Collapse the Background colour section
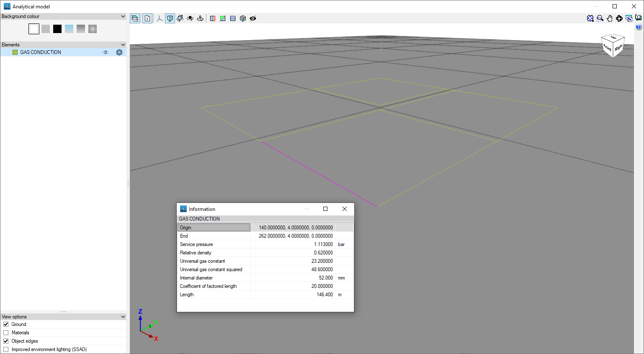Viewport: 644px width, 354px height. point(123,16)
